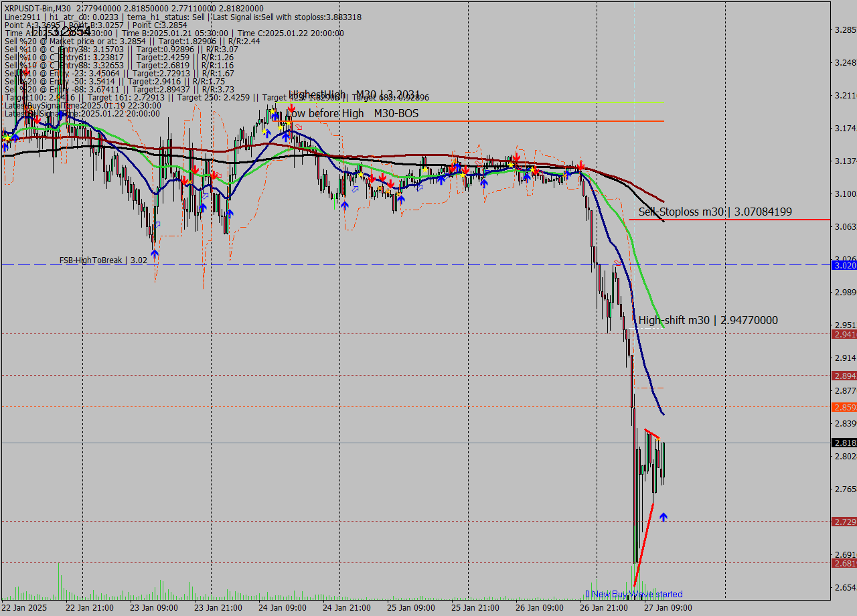Click the black 2.818 current price tag
Viewport: 857px width, 616px height.
click(x=844, y=443)
